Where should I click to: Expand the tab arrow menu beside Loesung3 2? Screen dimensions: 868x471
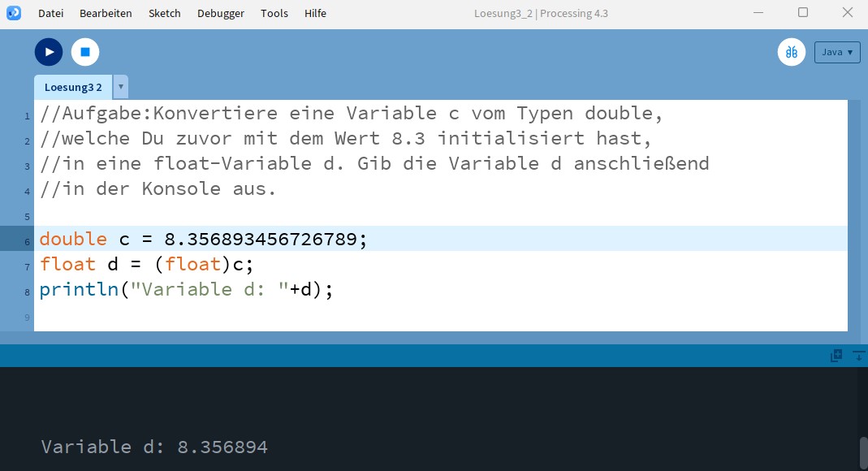(121, 87)
